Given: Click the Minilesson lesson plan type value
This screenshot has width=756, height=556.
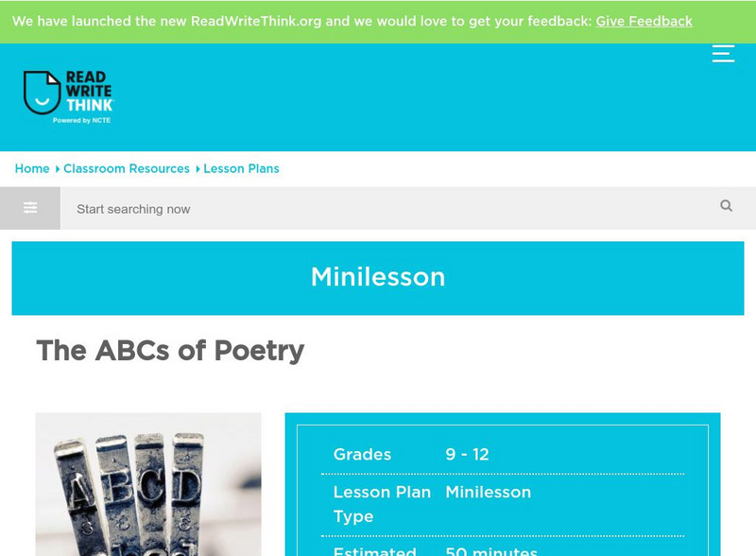Looking at the screenshot, I should (x=488, y=492).
